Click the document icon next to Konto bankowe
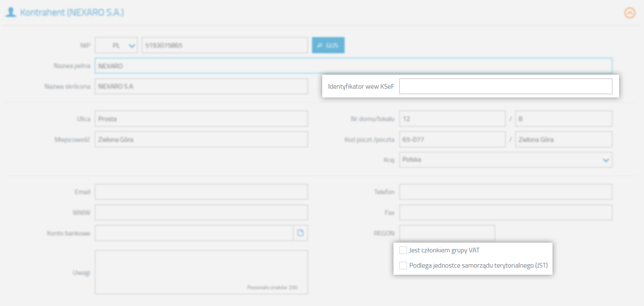 pos(300,233)
